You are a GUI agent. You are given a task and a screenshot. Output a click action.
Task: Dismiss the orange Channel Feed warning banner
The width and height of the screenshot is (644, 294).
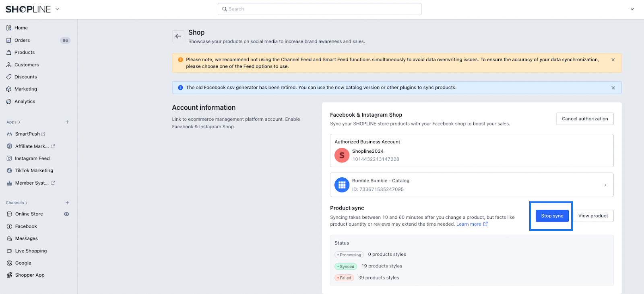click(613, 60)
